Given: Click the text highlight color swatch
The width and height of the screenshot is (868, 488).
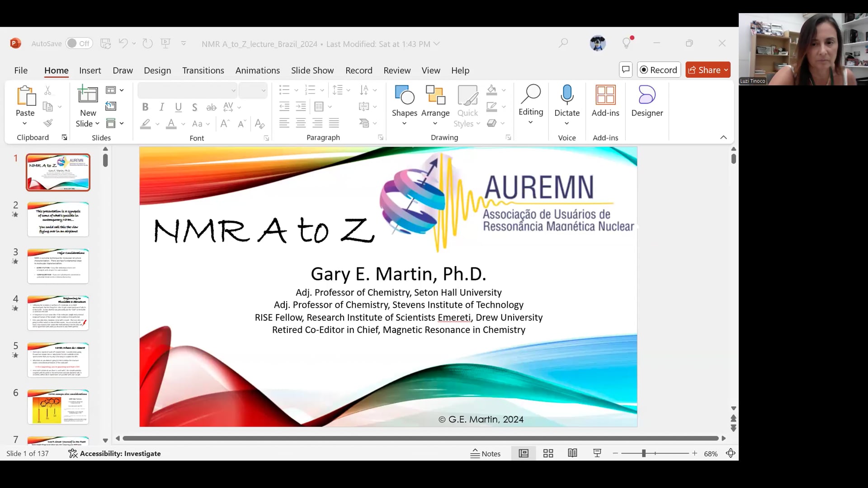Looking at the screenshot, I should [145, 124].
